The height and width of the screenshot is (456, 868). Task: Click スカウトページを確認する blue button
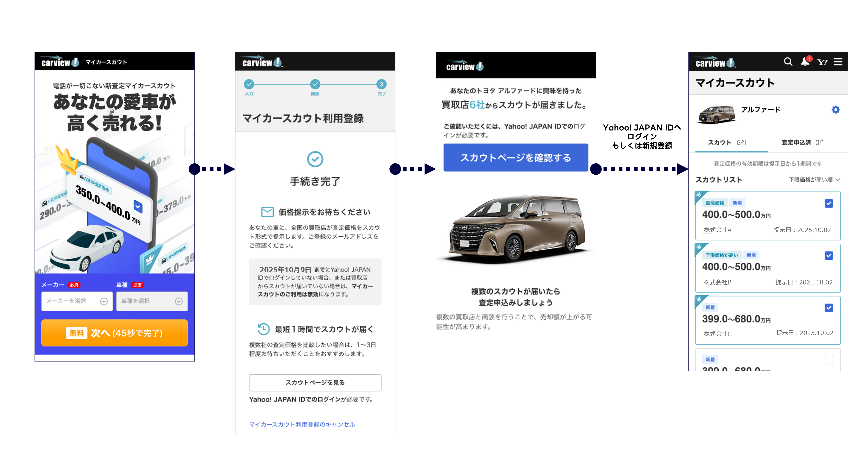[x=516, y=158]
